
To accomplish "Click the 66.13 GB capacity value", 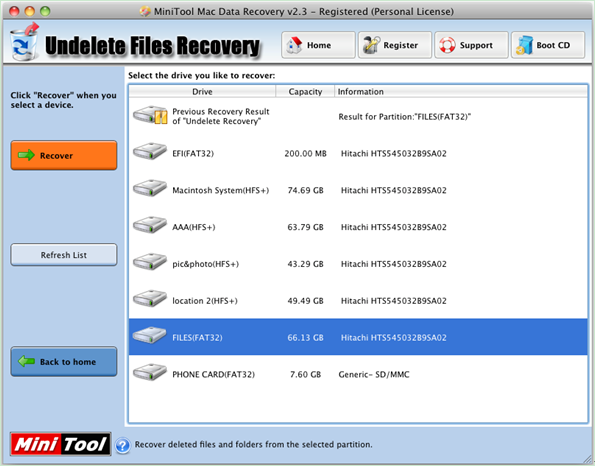I will tap(305, 337).
